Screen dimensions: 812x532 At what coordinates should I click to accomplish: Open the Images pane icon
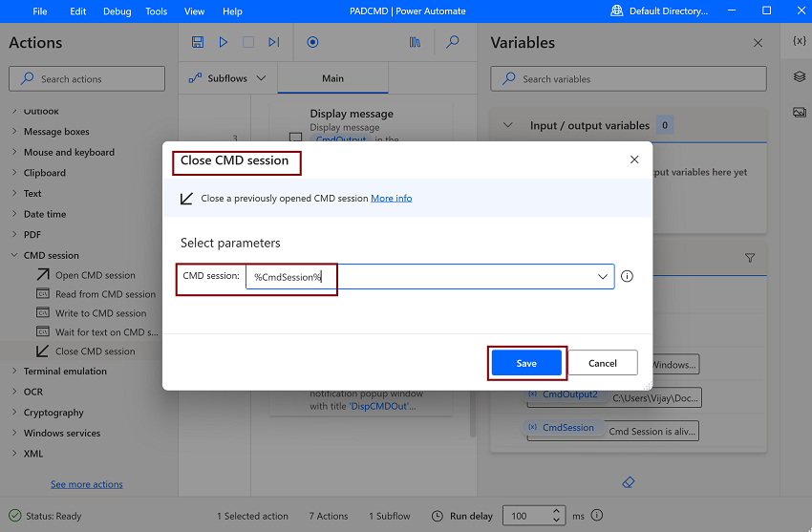click(799, 112)
